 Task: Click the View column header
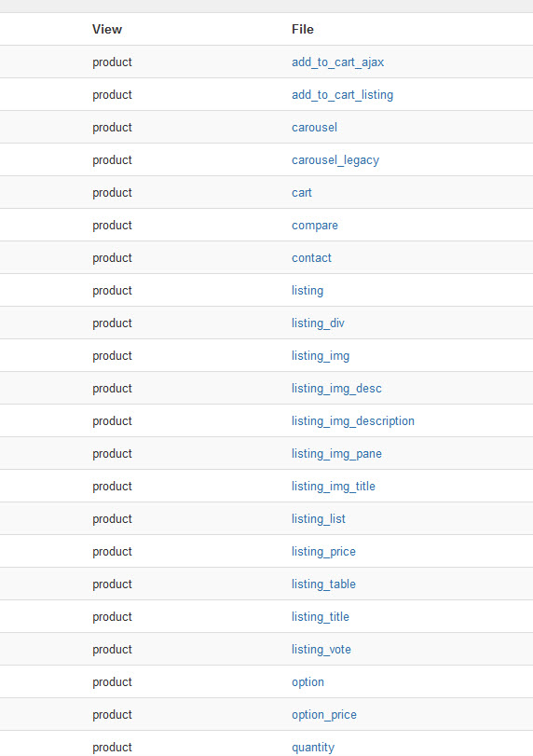(107, 30)
